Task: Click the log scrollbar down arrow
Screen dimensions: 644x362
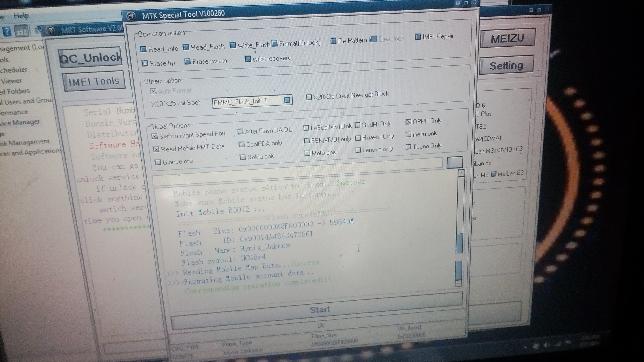Action: 458,283
